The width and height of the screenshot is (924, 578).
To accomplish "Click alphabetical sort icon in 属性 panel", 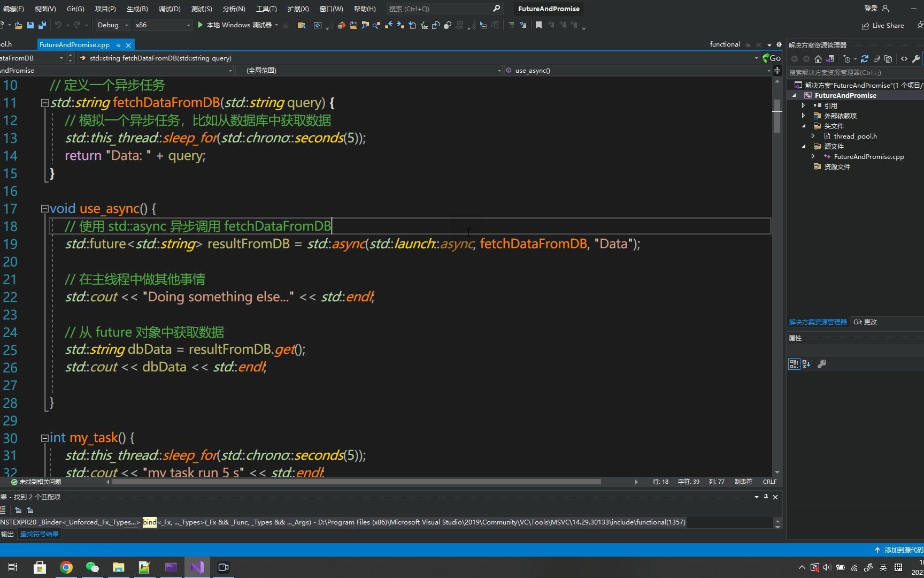I will pos(806,364).
